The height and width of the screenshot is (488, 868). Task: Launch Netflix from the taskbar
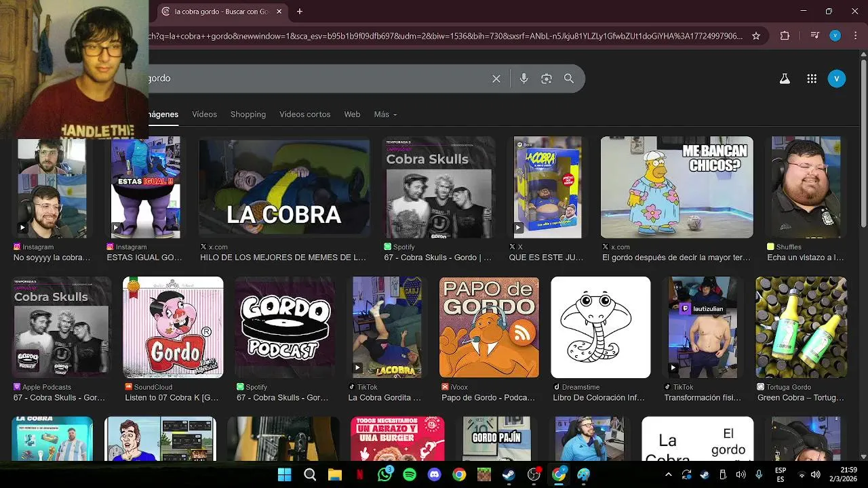[x=360, y=475]
